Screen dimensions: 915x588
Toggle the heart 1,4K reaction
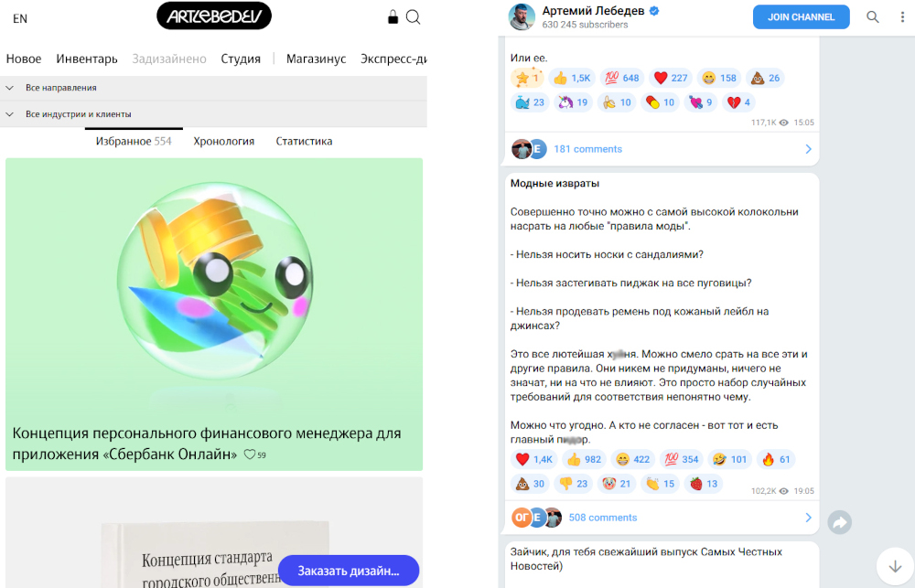click(534, 460)
